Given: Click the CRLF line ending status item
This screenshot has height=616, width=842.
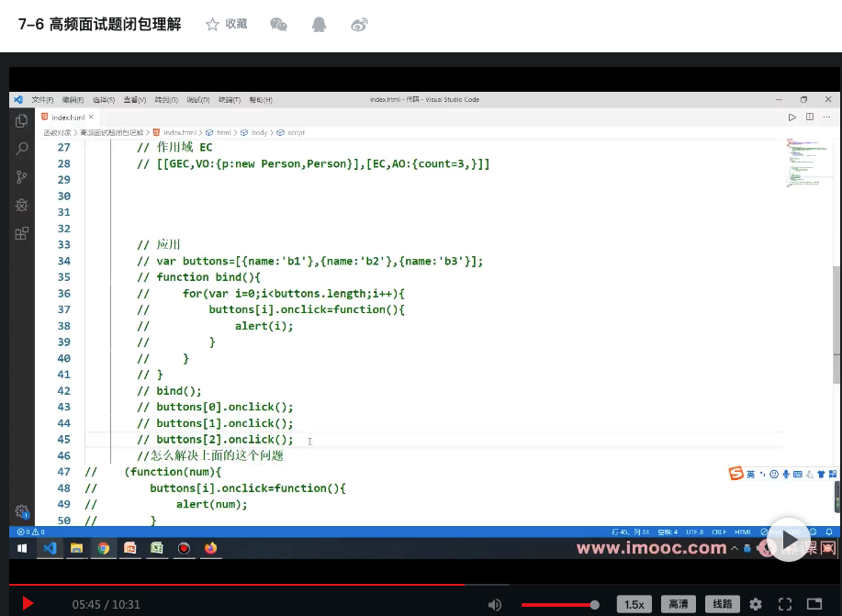Looking at the screenshot, I should (x=719, y=532).
